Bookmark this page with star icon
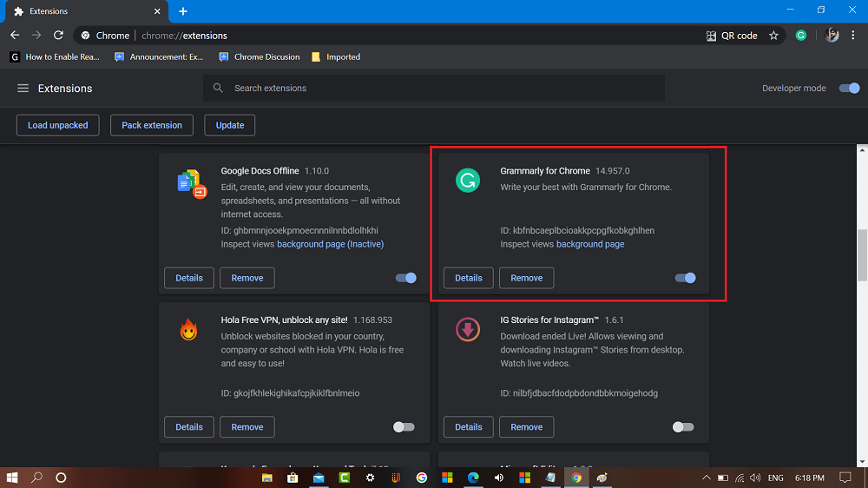This screenshot has width=868, height=488. coord(773,36)
